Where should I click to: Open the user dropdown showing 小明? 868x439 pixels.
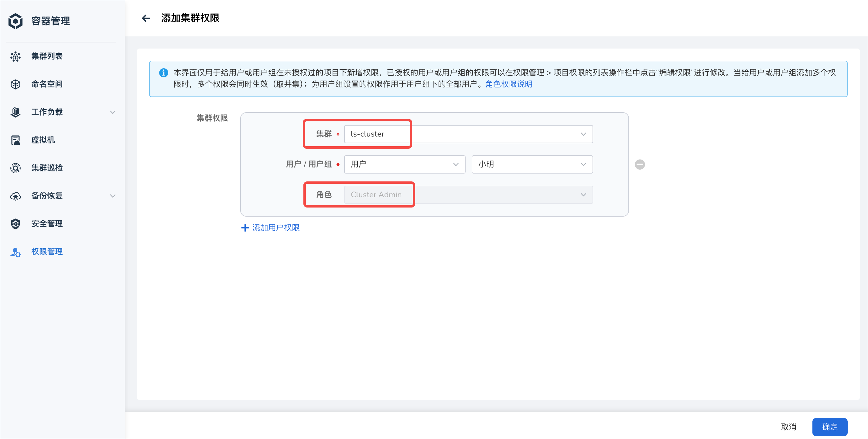[x=532, y=164]
